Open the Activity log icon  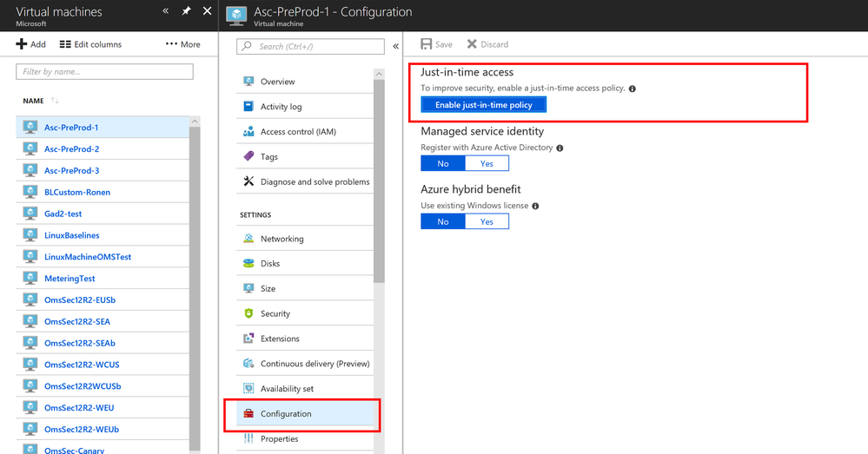(x=248, y=106)
